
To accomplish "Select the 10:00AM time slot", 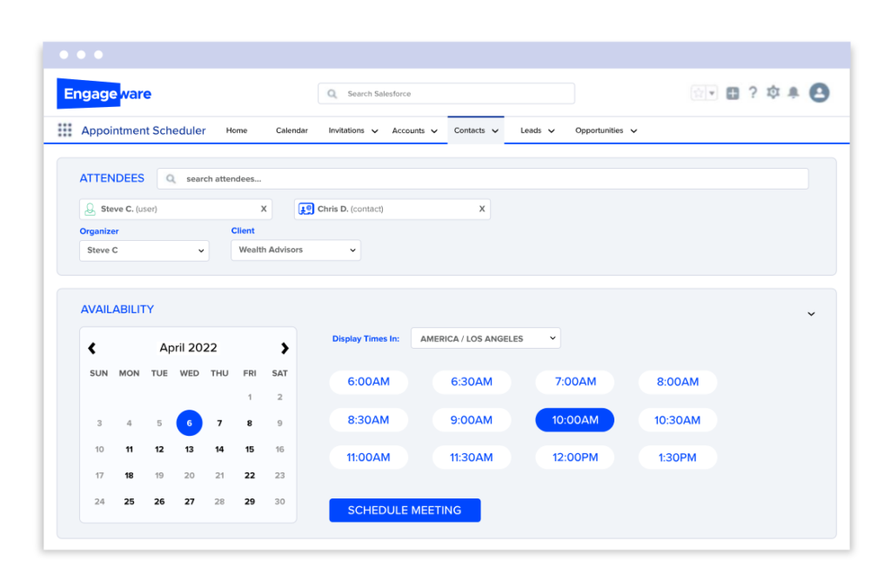I will tap(574, 419).
